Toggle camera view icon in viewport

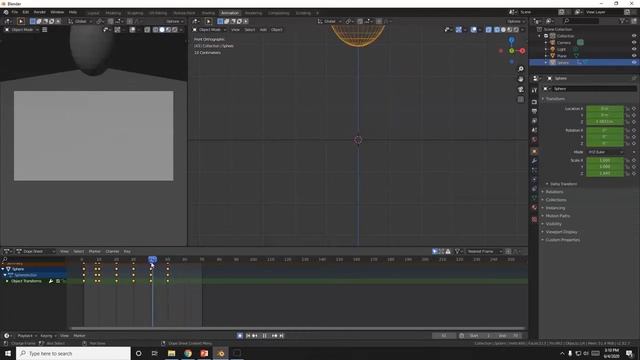click(521, 89)
